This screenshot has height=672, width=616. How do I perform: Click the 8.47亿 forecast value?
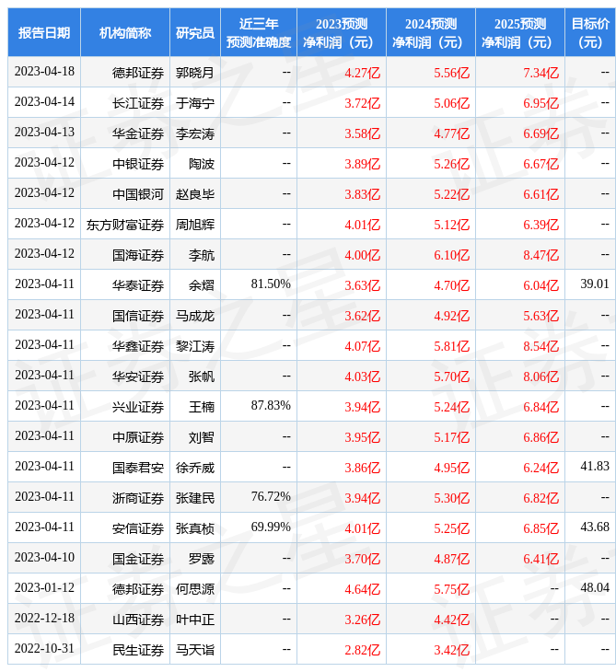pos(541,255)
